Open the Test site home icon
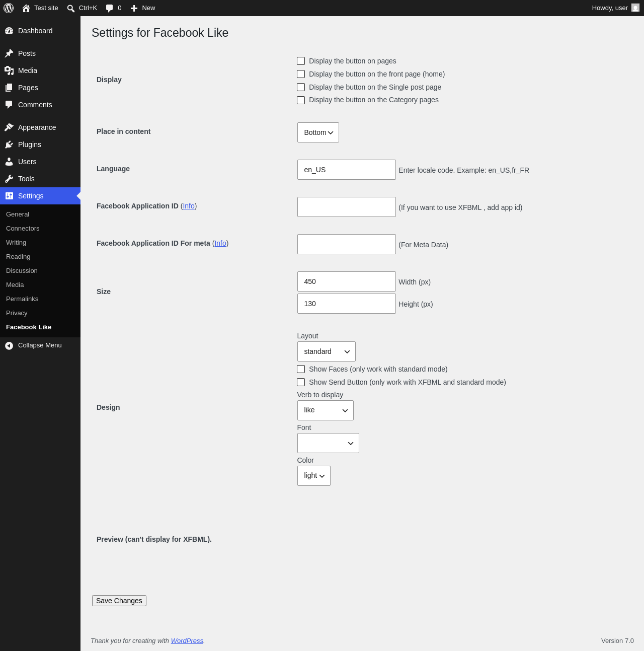The image size is (644, 651). tap(26, 8)
